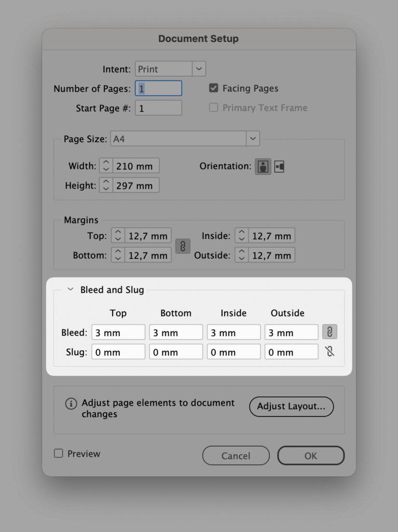Open the Page Size A4 dropdown
This screenshot has height=532, width=398.
click(x=253, y=139)
